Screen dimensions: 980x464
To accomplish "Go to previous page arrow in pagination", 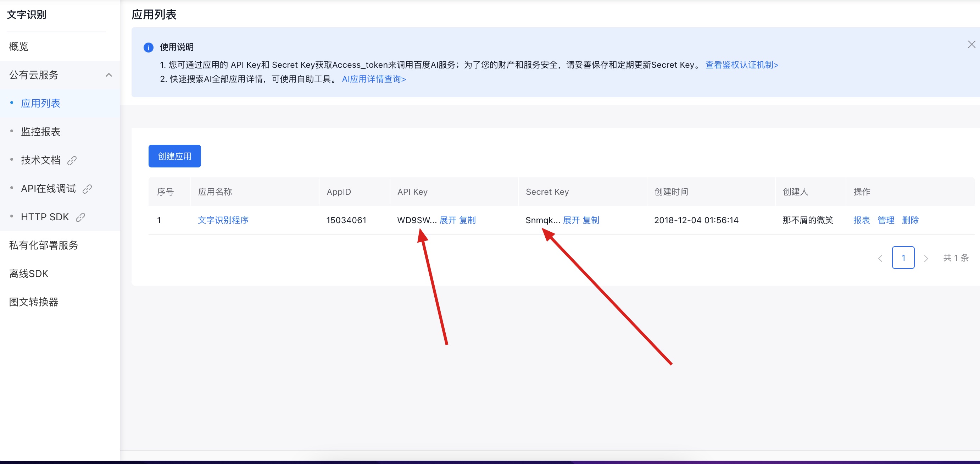I will tap(880, 259).
